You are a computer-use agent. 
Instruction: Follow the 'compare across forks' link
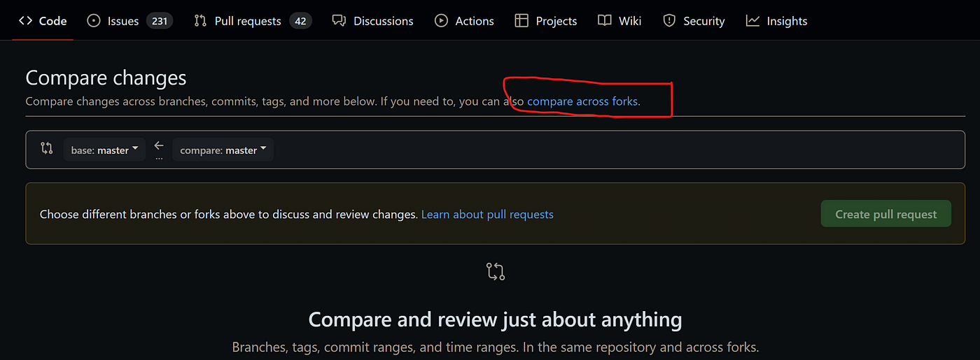point(582,101)
